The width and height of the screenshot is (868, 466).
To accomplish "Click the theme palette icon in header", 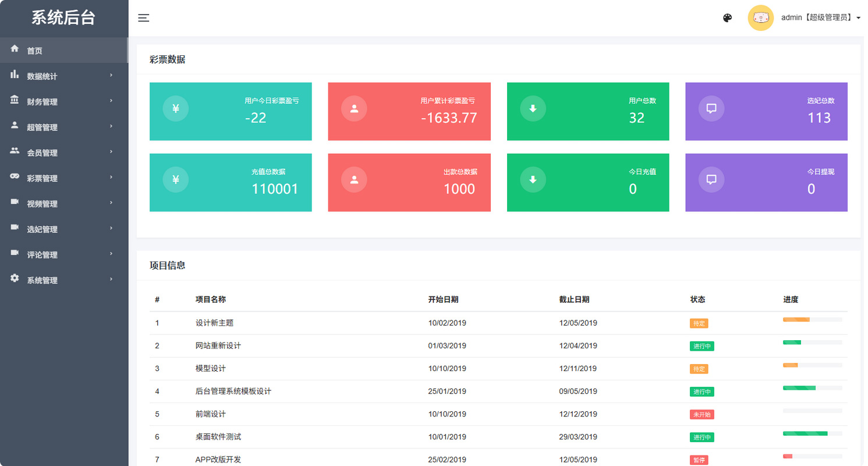I will (727, 18).
